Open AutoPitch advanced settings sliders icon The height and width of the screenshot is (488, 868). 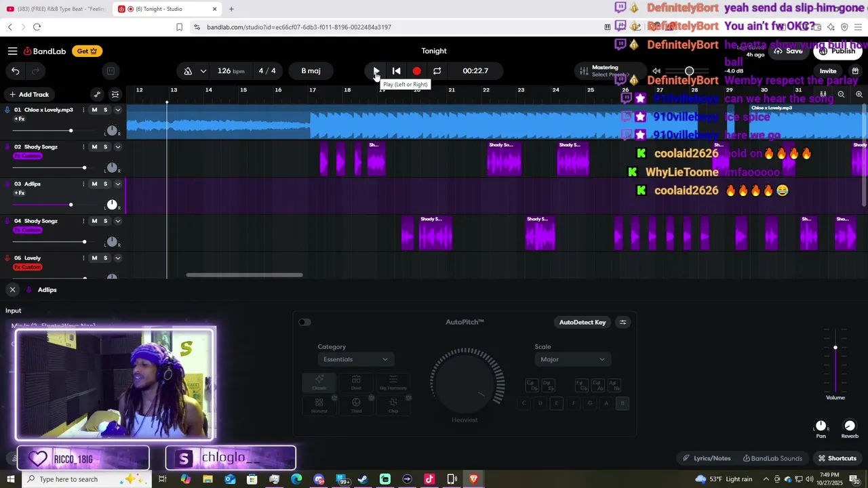click(x=623, y=323)
